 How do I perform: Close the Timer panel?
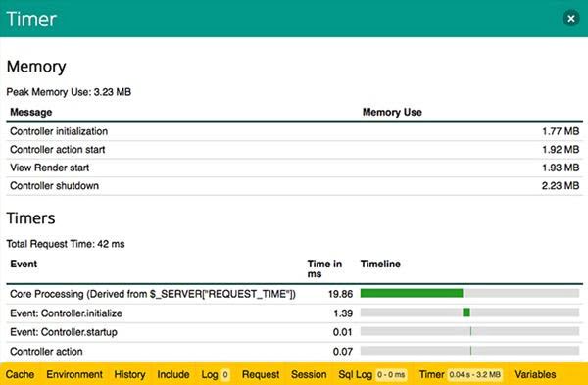pos(570,18)
